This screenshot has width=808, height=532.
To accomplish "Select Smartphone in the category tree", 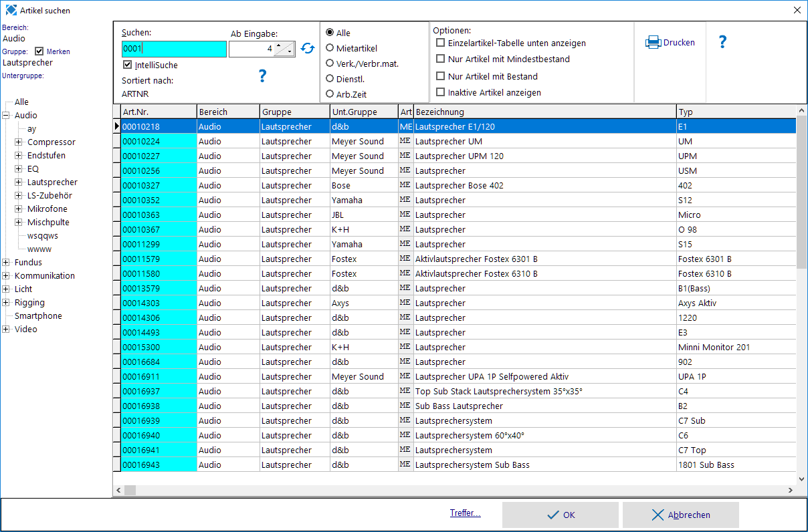I will pyautogui.click(x=38, y=315).
